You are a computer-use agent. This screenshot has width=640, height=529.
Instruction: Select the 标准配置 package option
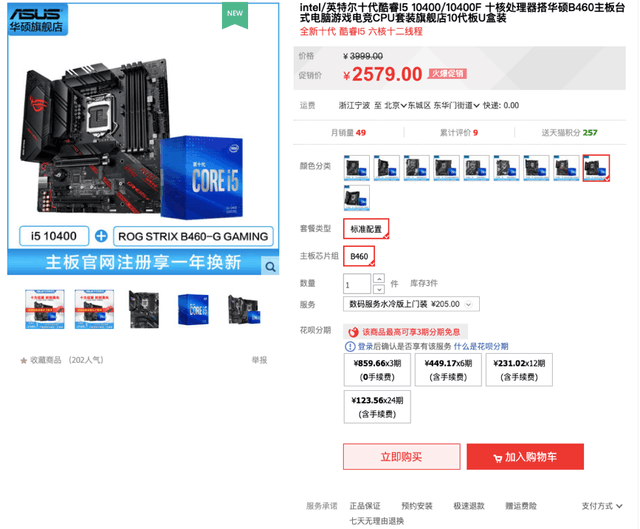click(366, 229)
